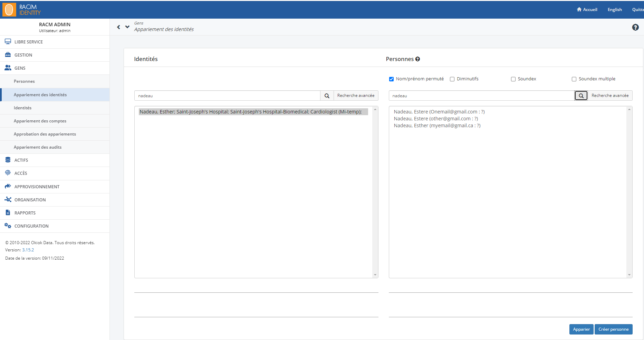Open Appariement des audits submenu item

[x=55, y=147]
